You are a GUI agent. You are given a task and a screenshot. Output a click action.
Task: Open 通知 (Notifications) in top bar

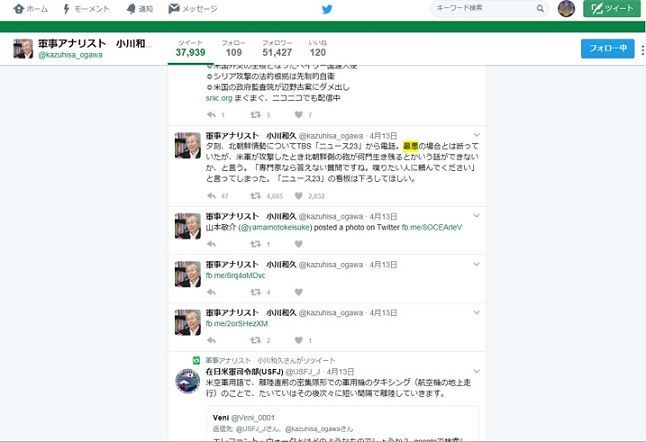[x=140, y=9]
